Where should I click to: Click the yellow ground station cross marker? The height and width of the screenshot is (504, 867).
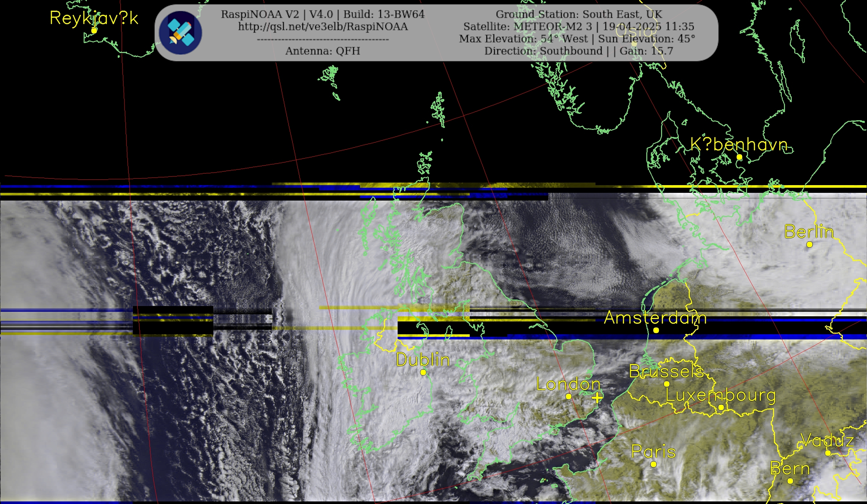597,398
